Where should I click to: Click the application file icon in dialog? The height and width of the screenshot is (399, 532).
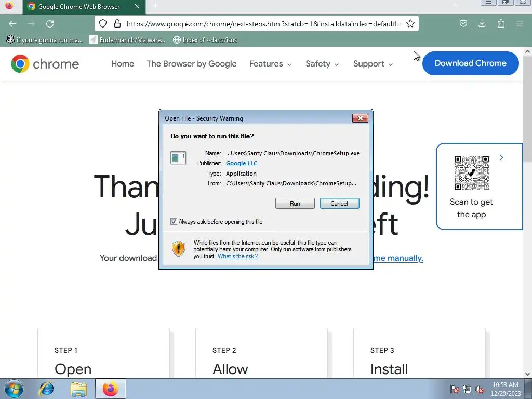click(178, 158)
